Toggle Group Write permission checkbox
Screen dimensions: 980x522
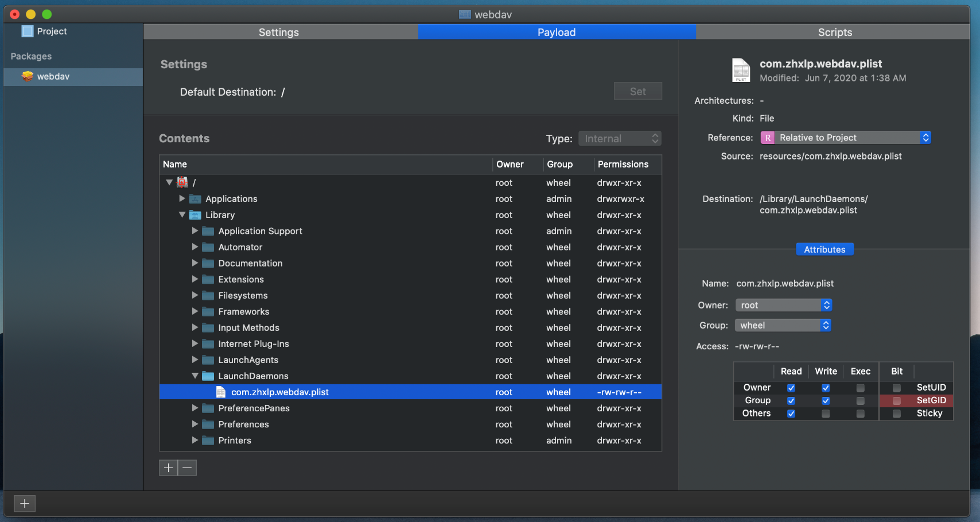pos(826,400)
